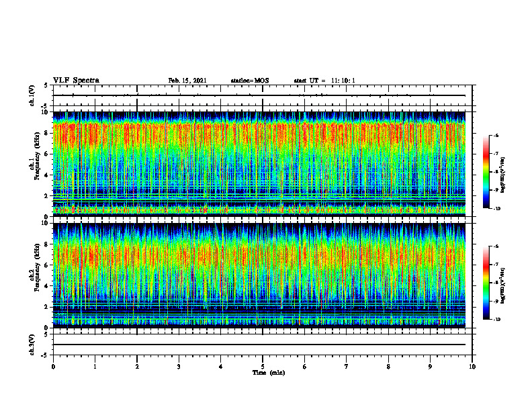Image resolution: width=532 pixels, height=411 pixels.
Task: Click the ch.2 log(PSD) colorbar title
Action: click(504, 285)
